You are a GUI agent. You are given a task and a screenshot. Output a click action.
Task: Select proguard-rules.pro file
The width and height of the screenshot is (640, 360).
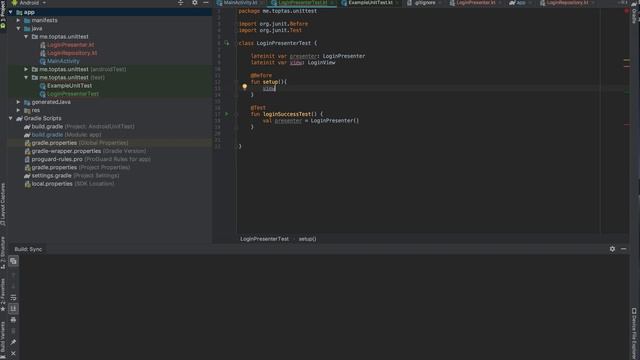[91, 159]
